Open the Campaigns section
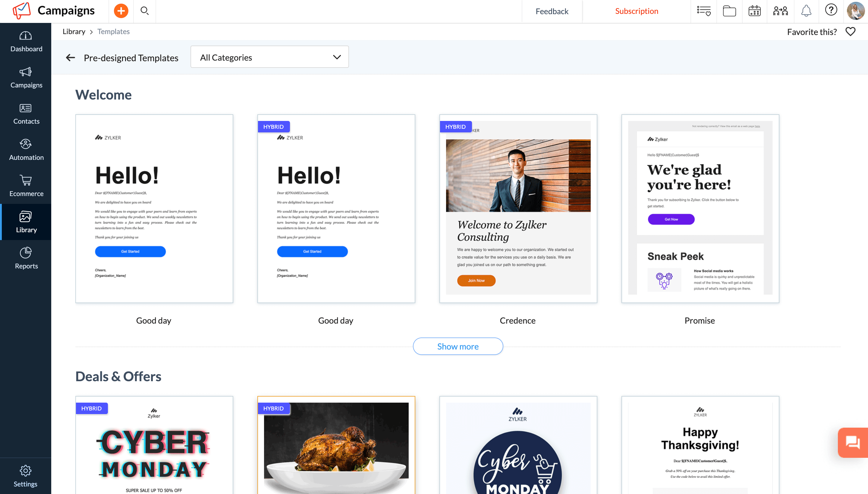The width and height of the screenshot is (868, 494). [x=26, y=78]
